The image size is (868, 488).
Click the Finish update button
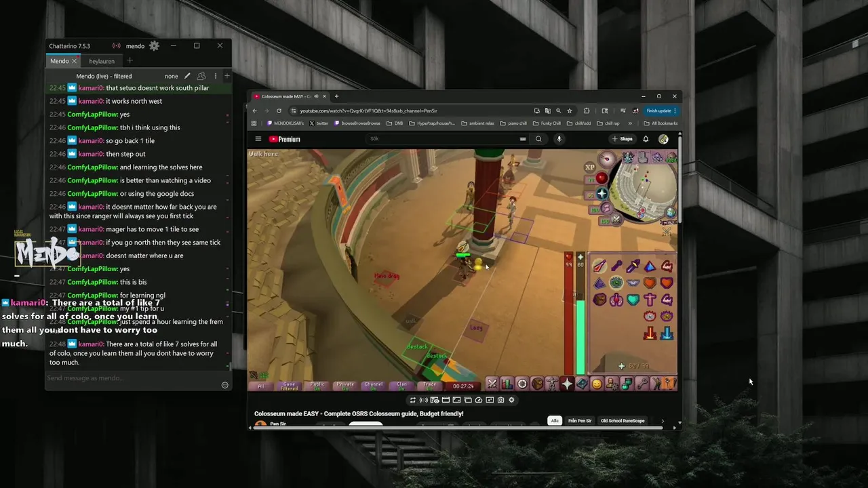point(660,110)
